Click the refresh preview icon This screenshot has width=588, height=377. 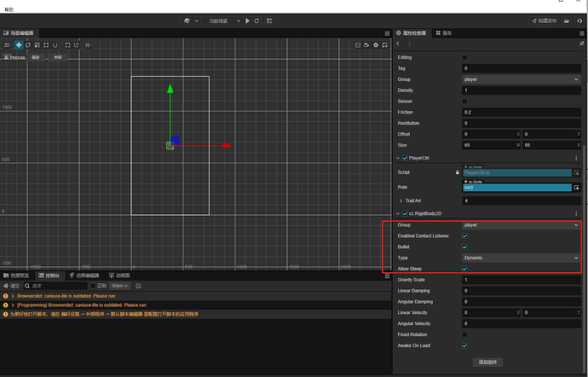(257, 20)
